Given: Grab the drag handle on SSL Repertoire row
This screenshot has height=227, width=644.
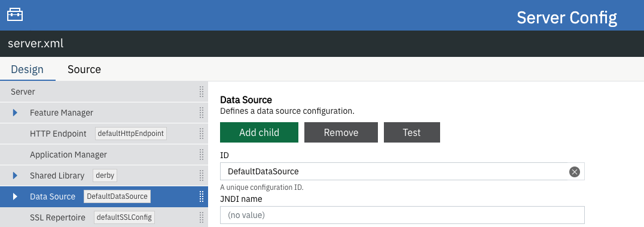Looking at the screenshot, I should click(202, 217).
